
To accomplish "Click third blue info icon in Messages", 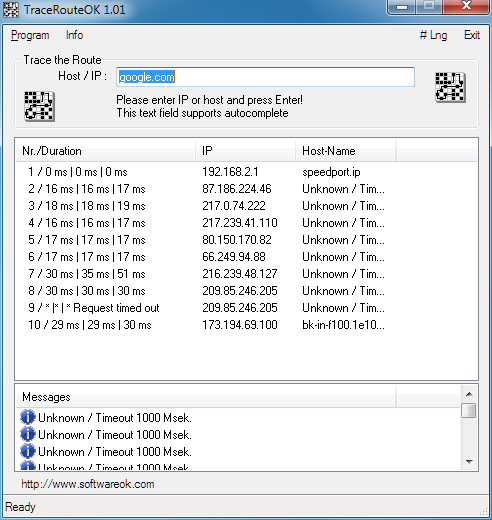I will 28,451.
